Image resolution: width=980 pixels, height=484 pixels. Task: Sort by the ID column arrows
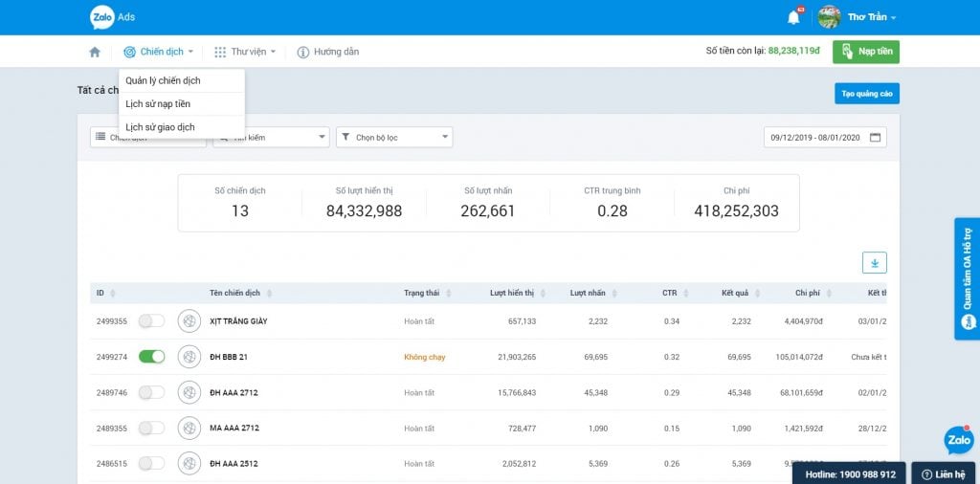(113, 294)
